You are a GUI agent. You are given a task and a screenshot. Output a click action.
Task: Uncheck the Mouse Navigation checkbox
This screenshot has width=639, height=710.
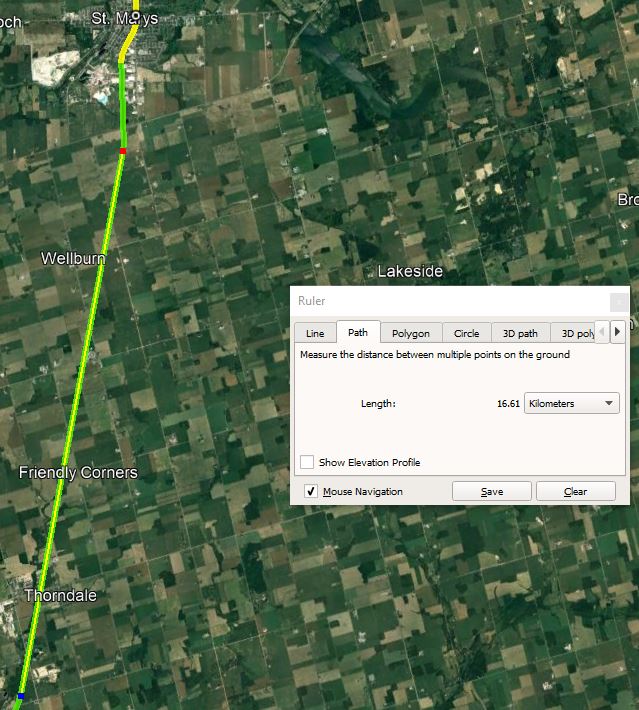tap(311, 491)
